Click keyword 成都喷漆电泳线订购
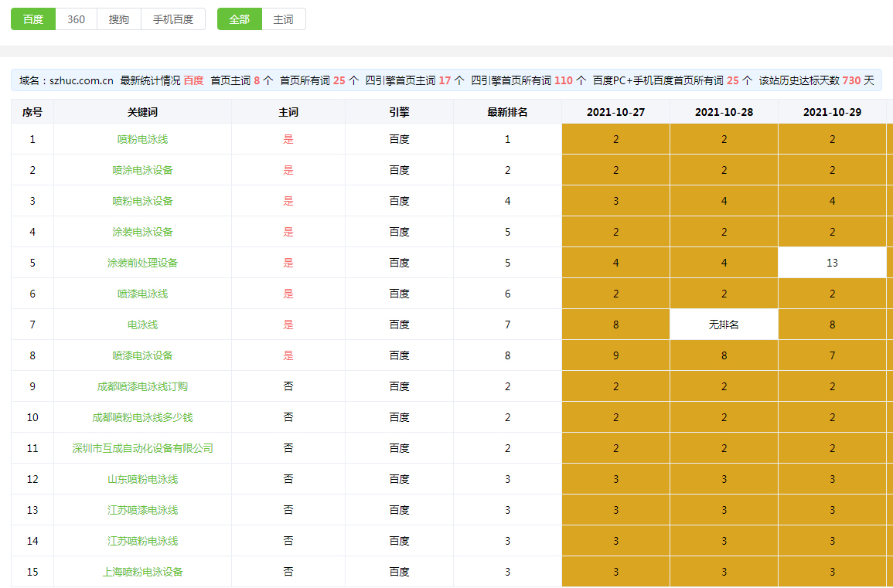The image size is (893, 588). pyautogui.click(x=142, y=386)
